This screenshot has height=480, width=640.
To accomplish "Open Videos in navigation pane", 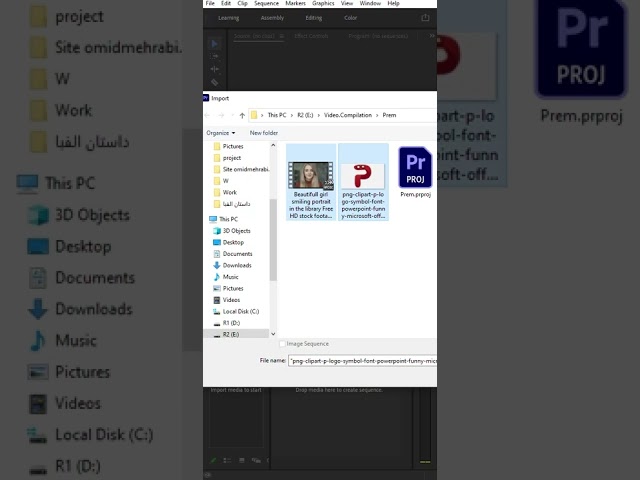I will [x=227, y=300].
